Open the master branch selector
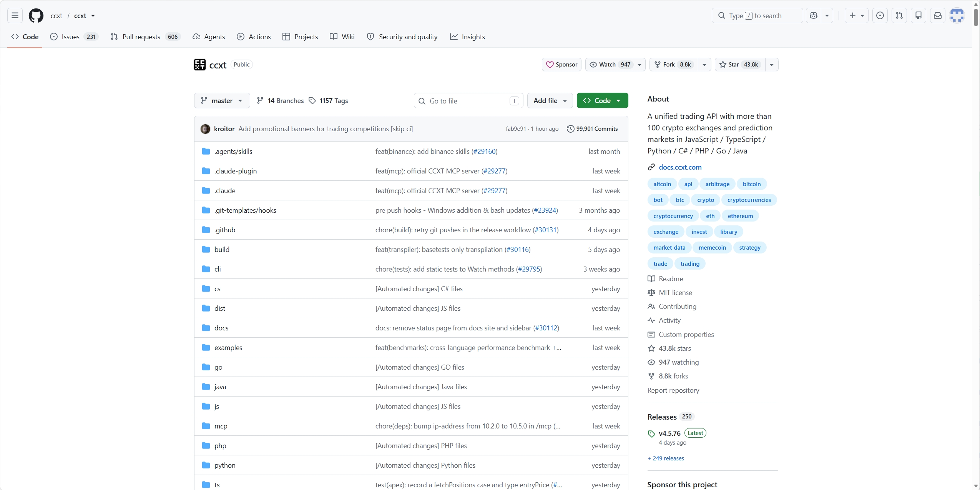Viewport: 980px width, 490px height. (x=222, y=100)
